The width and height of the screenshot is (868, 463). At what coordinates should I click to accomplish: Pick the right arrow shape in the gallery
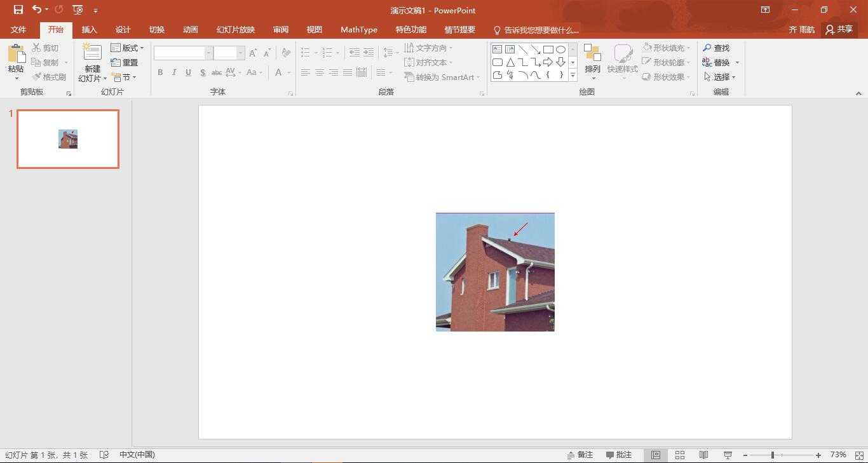tap(548, 62)
